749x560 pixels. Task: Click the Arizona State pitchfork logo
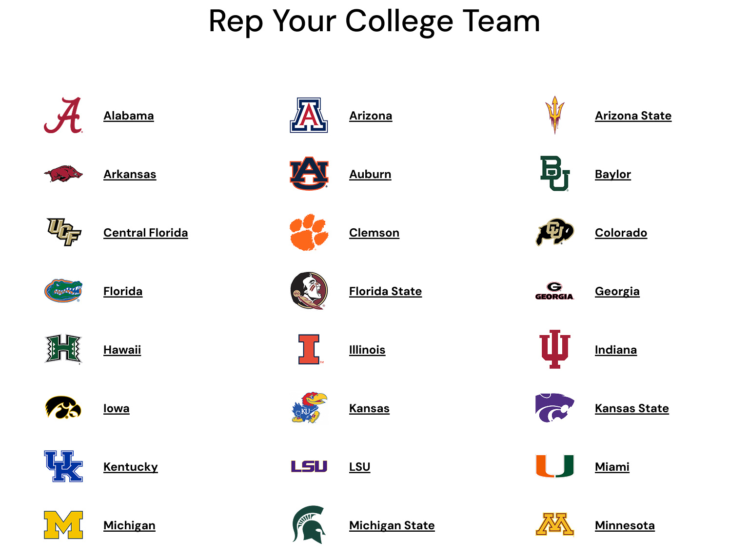point(555,116)
